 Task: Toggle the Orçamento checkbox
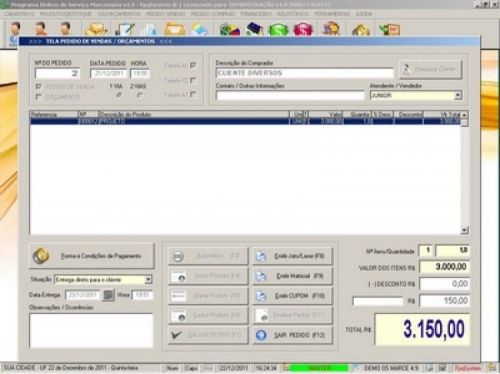[39, 97]
